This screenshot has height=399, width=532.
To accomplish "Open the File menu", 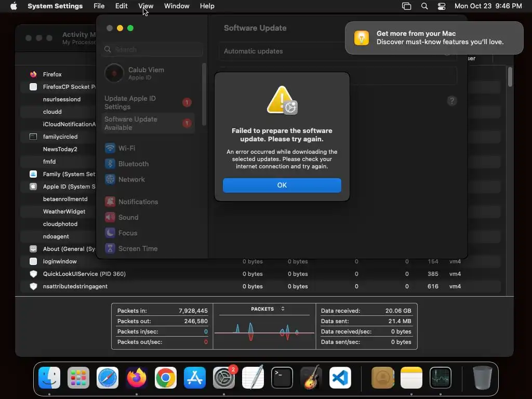I will pos(99,6).
